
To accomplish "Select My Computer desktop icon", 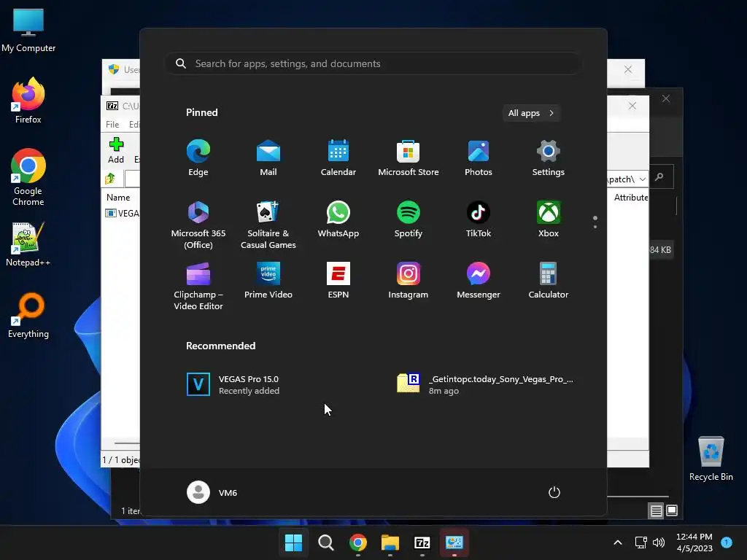I will click(28, 31).
